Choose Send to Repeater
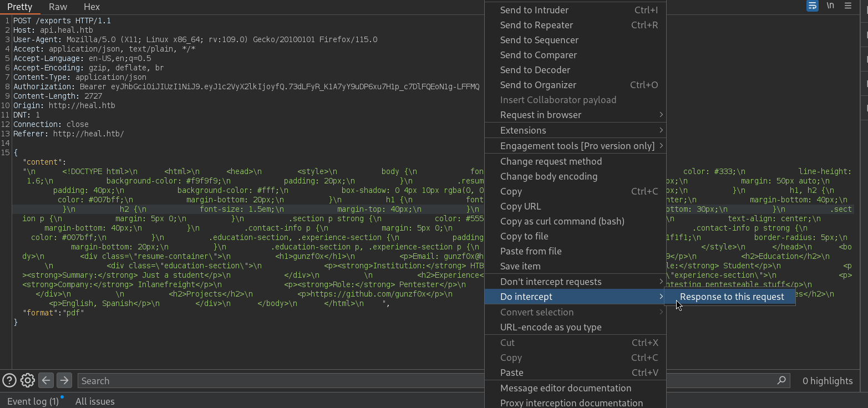Screen dimensions: 868x408 click(575, 25)
